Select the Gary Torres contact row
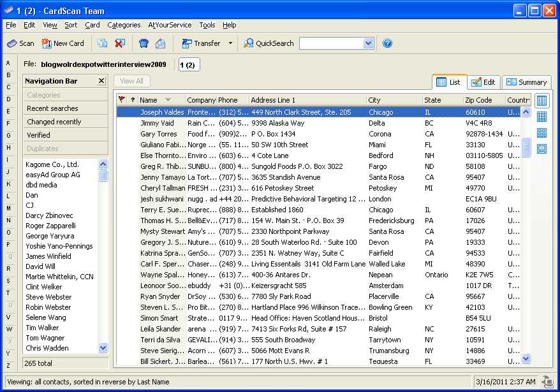Viewport: 560px width, 392px height. (x=318, y=134)
